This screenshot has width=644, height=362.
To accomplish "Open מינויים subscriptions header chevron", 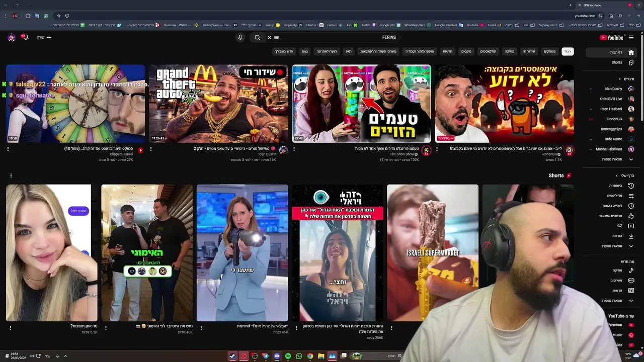I will coord(619,79).
